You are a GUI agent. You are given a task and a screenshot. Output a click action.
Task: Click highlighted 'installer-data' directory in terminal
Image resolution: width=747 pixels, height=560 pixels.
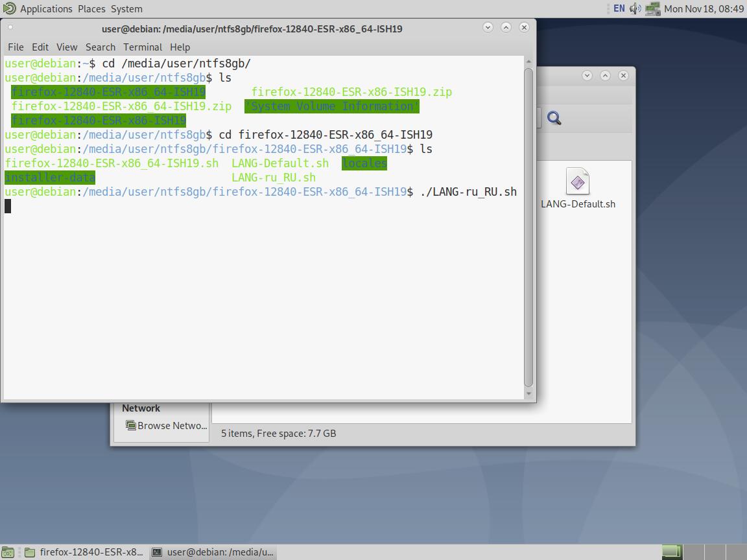50,178
